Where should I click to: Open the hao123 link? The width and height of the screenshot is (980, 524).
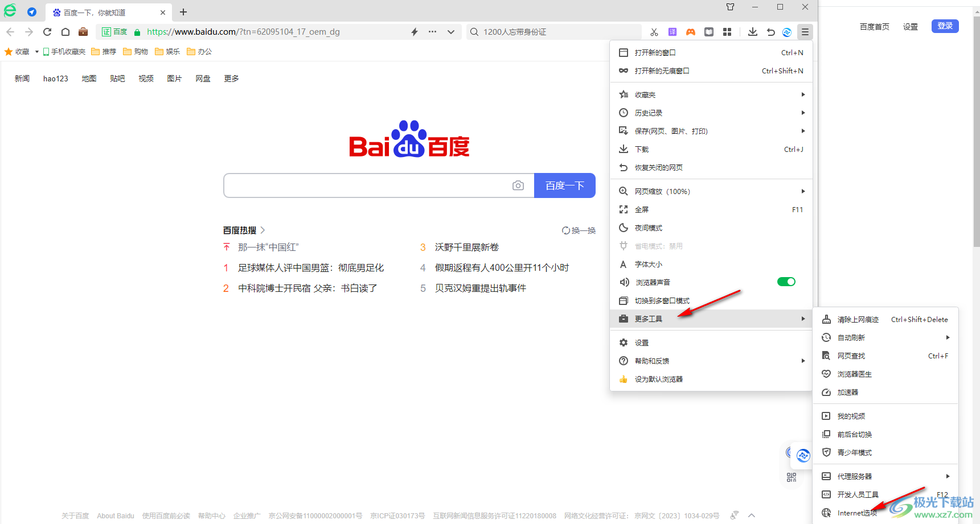[56, 79]
